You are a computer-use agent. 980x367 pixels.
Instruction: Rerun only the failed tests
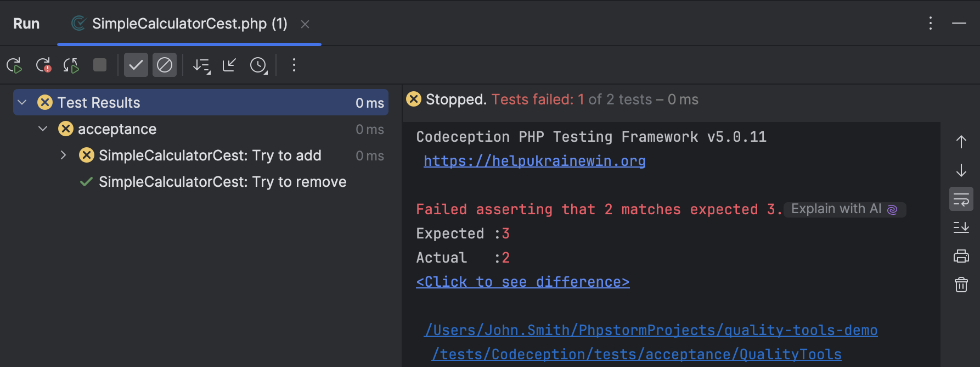[x=43, y=65]
